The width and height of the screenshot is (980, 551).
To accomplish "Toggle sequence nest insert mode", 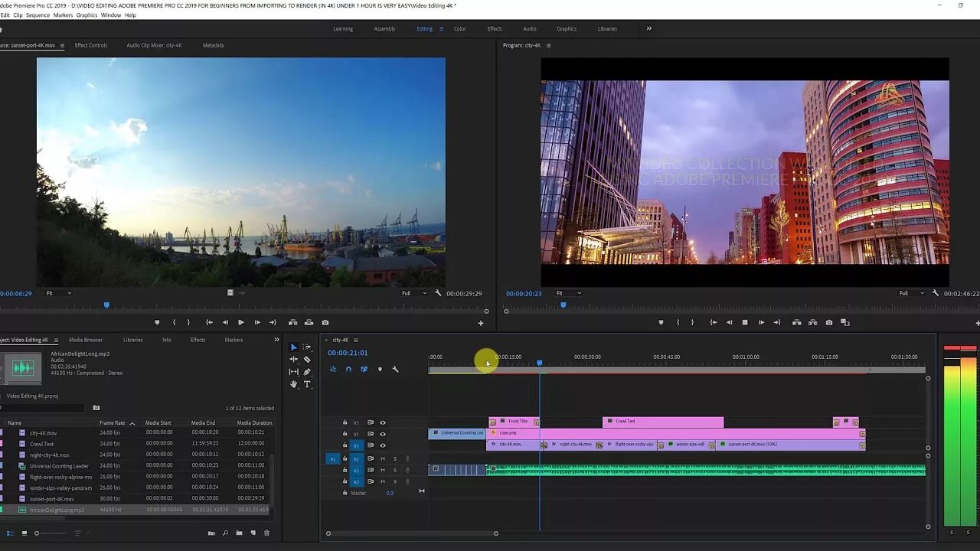I will (333, 369).
